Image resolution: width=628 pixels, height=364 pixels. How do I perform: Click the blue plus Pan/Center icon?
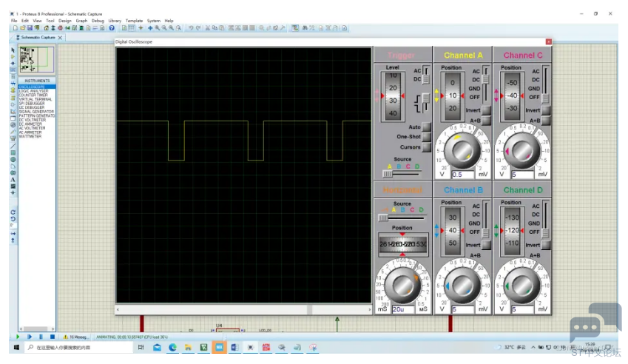click(150, 28)
